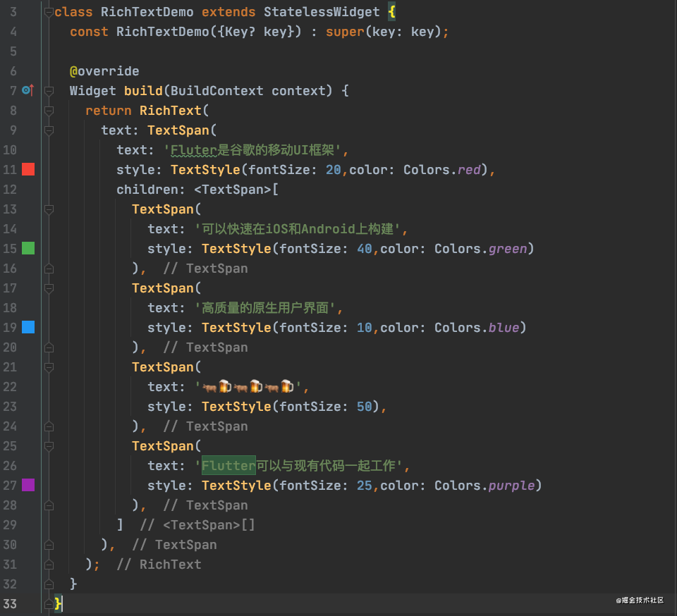Viewport: 677px width, 616px height.
Task: Click the // <TextSpan>[] comment on line 29
Action: click(197, 525)
